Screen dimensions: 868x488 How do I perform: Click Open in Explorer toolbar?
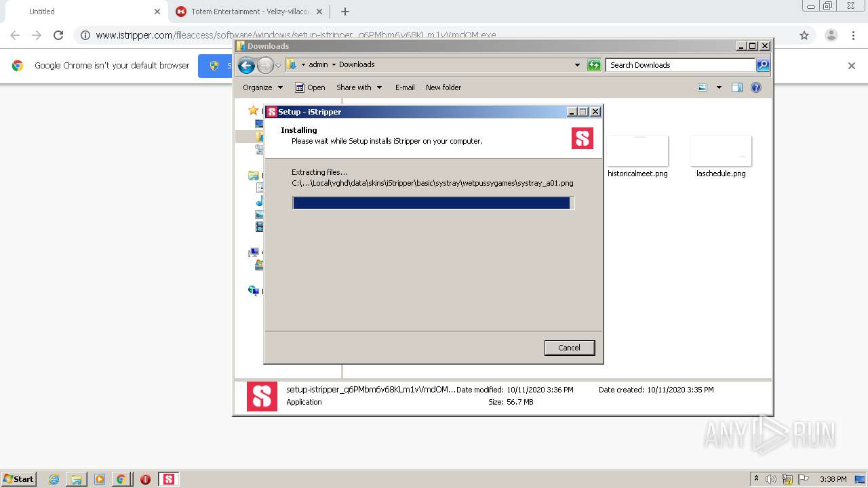(310, 87)
